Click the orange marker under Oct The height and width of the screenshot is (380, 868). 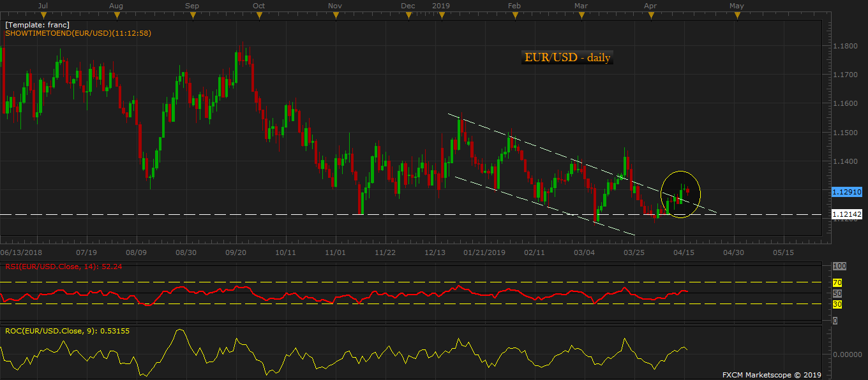[258, 16]
